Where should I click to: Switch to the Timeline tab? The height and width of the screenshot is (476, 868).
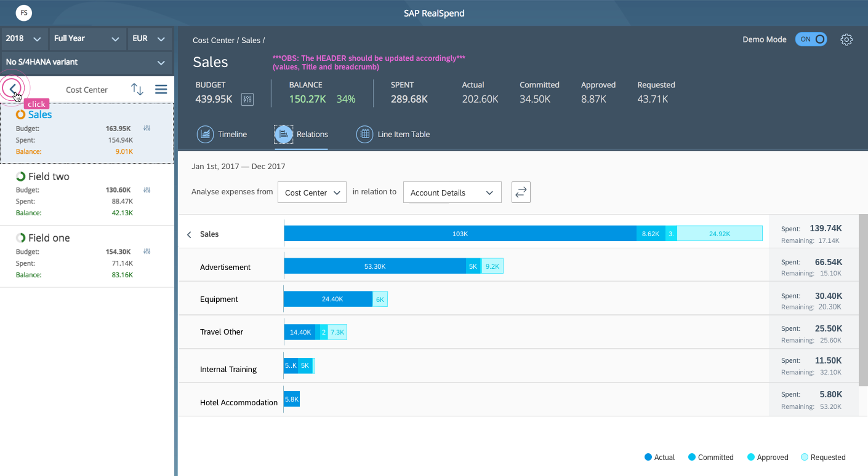click(x=222, y=134)
